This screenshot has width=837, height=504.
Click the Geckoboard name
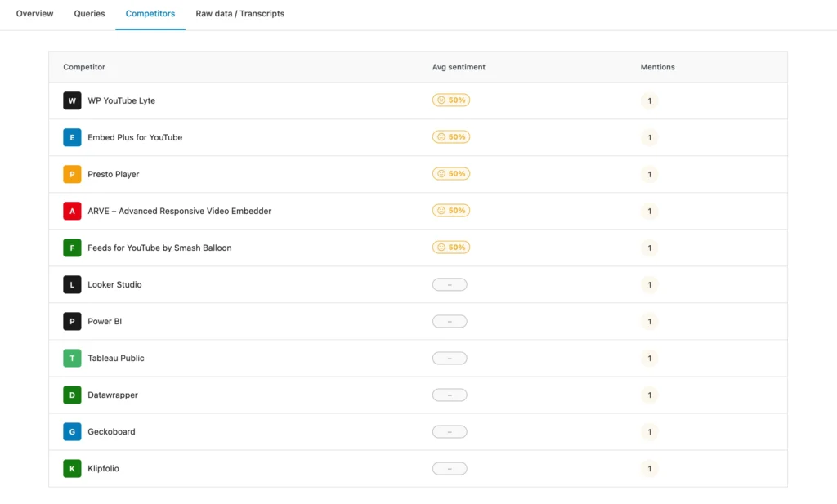111,432
